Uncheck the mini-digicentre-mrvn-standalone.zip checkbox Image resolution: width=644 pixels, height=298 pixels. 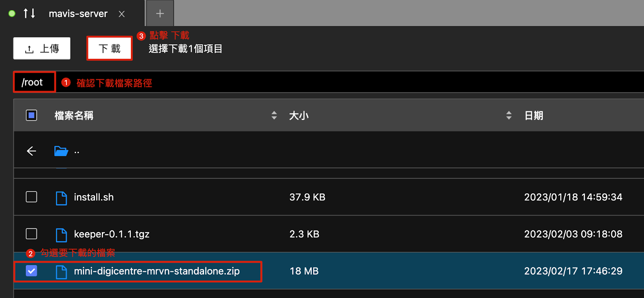tap(31, 271)
